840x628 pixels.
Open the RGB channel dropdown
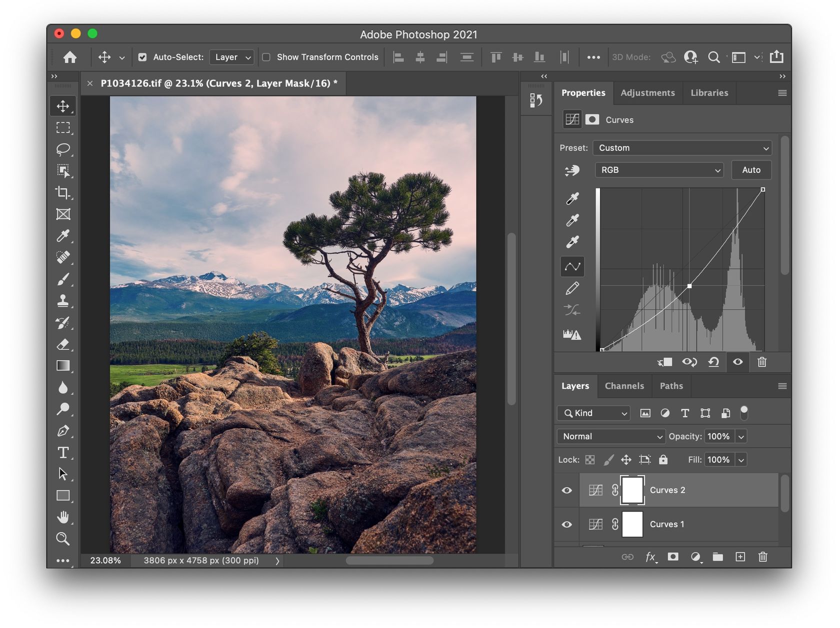[x=659, y=170]
